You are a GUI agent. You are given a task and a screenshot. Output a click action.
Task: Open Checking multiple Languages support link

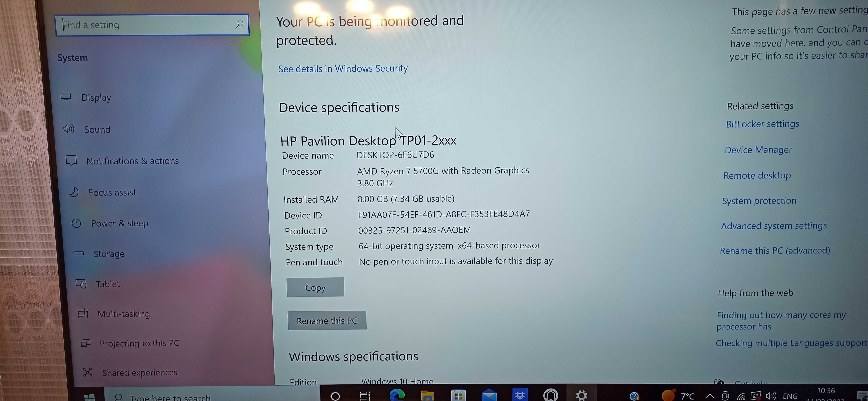pos(792,343)
